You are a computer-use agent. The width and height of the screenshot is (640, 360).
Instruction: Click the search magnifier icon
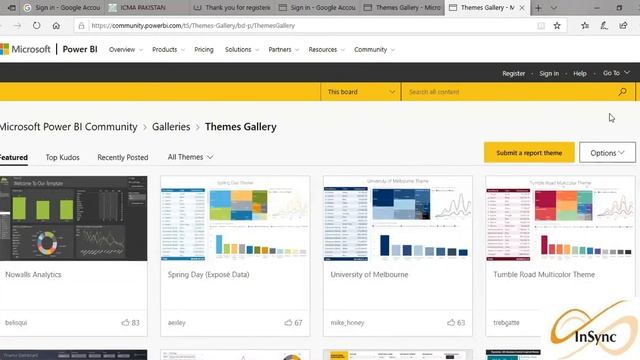pyautogui.click(x=622, y=92)
